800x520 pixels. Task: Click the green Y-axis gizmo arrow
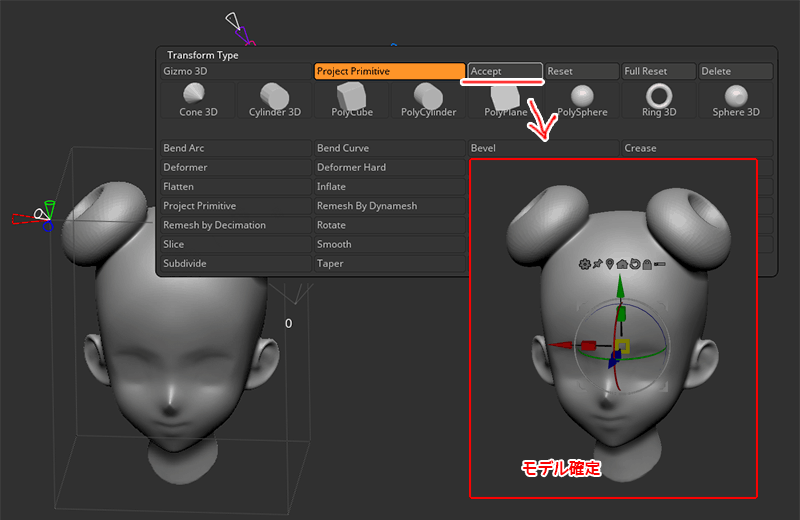[x=621, y=292]
